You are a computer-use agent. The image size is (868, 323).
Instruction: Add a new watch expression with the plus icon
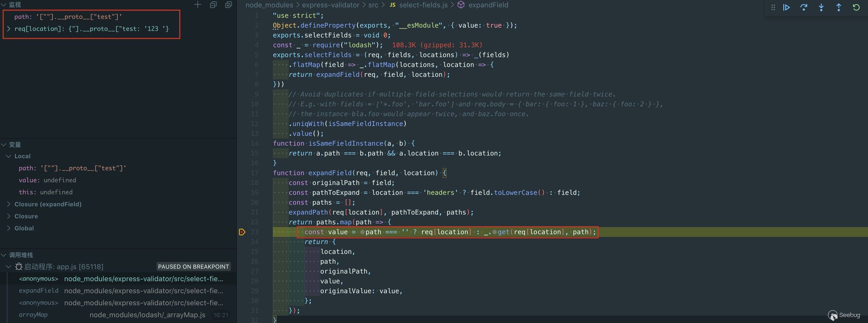[x=197, y=5]
